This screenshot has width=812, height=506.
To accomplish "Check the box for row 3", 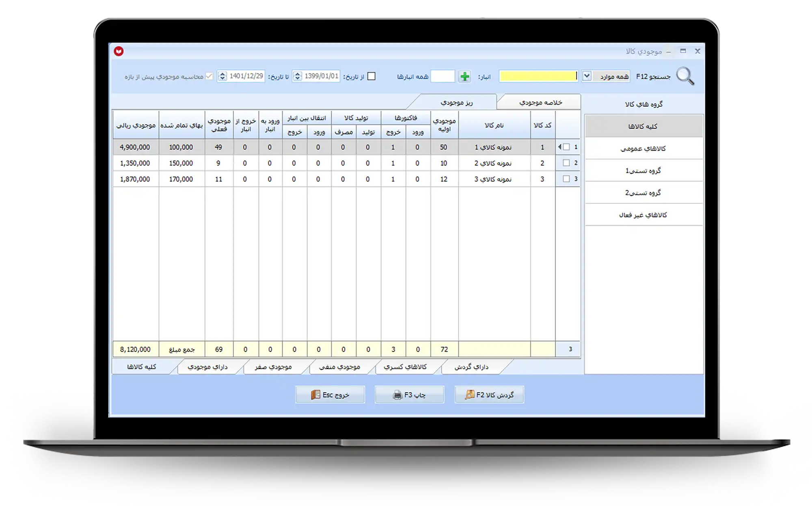I will click(566, 179).
